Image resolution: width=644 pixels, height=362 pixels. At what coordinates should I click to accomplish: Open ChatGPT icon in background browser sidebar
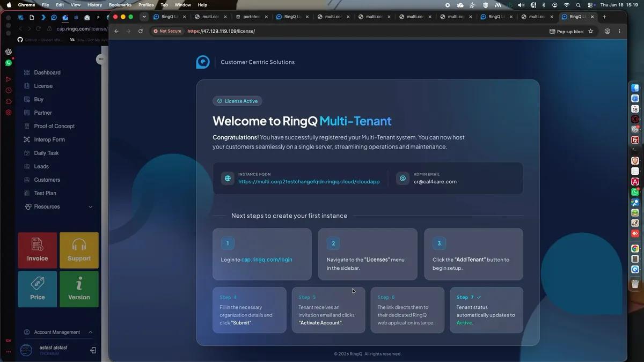(x=9, y=52)
